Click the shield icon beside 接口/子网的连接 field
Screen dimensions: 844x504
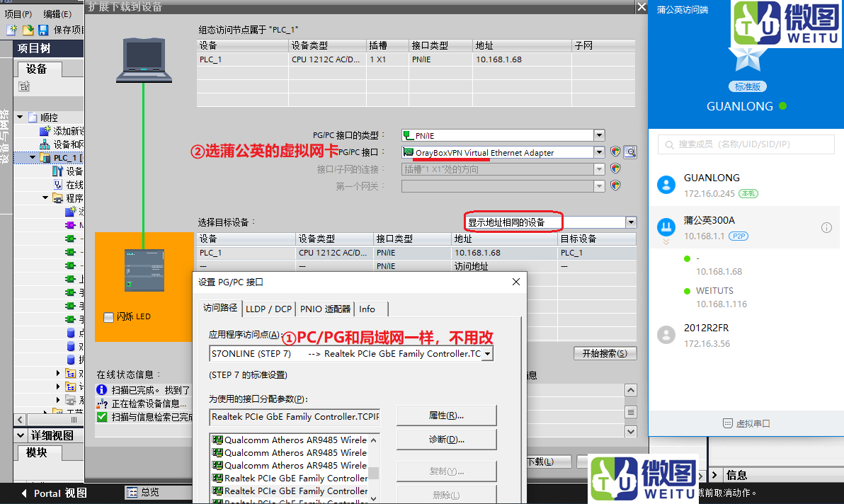click(x=615, y=169)
